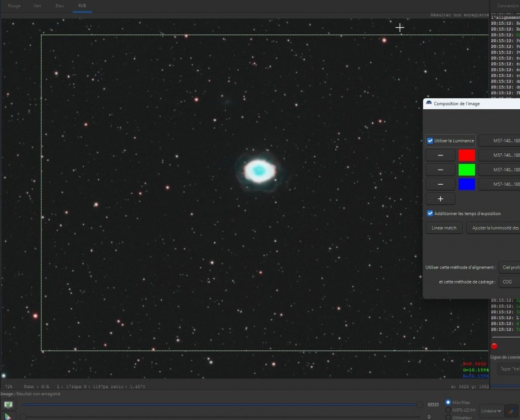Adjust the upper cut-off slider handle at 65535

coord(420,404)
